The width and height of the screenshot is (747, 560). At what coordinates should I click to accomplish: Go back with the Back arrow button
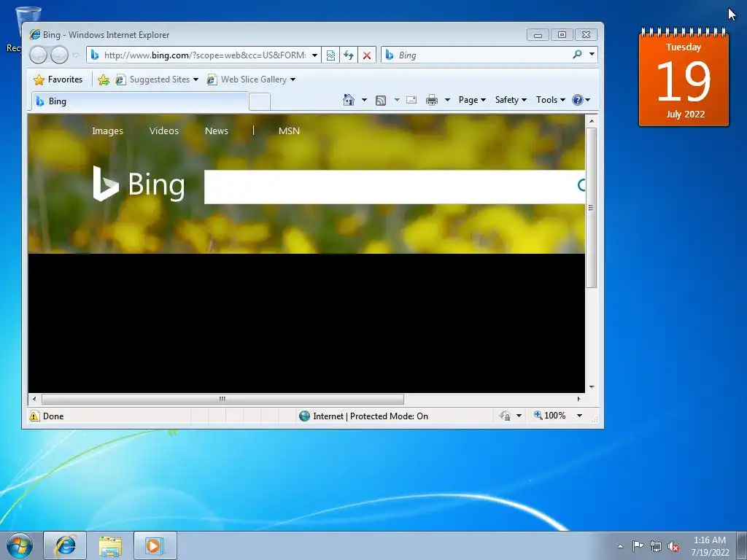[38, 55]
